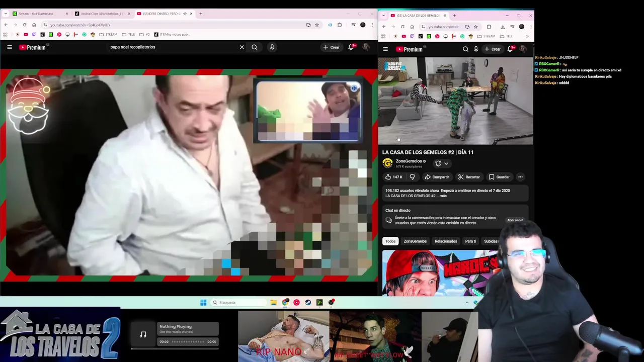Viewport: 644px width, 362px height.
Task: Switch to 'Anibal Clips' TikTok tab
Action: coord(102,14)
